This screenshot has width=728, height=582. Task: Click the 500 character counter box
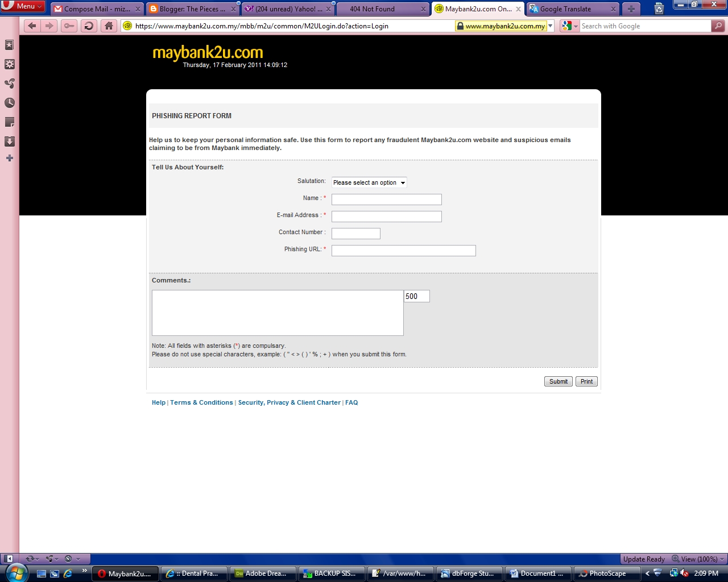(x=417, y=296)
